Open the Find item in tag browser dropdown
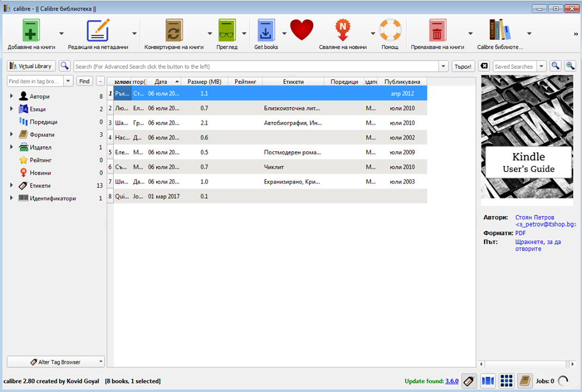The height and width of the screenshot is (392, 582). click(68, 81)
